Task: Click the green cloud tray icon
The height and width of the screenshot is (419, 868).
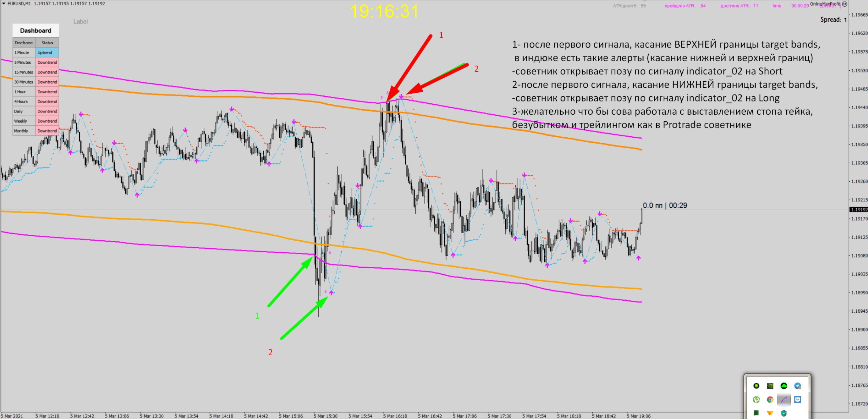Action: pos(784,386)
